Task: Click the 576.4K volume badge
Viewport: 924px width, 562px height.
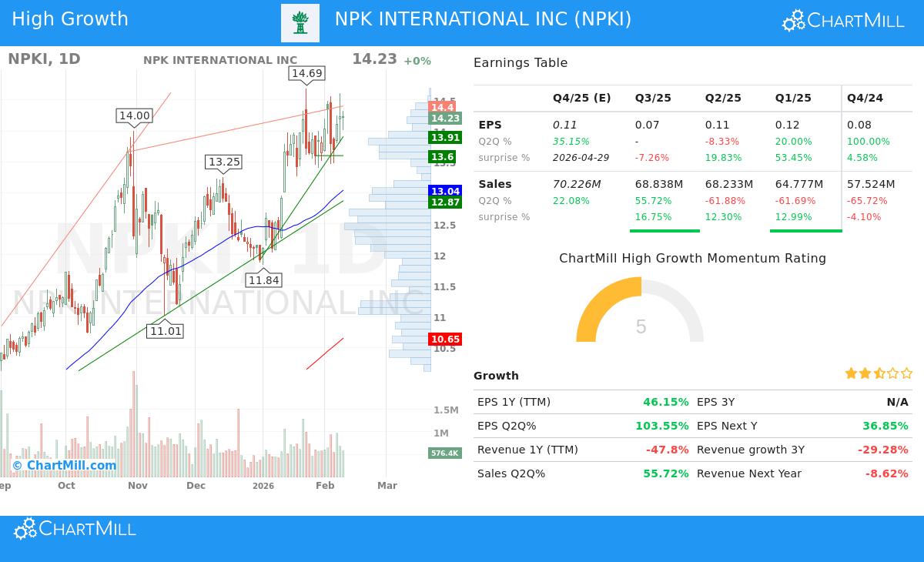Action: 445,453
